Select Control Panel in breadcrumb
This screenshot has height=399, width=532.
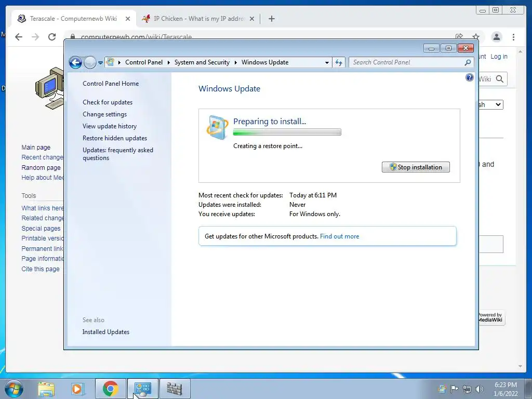144,62
